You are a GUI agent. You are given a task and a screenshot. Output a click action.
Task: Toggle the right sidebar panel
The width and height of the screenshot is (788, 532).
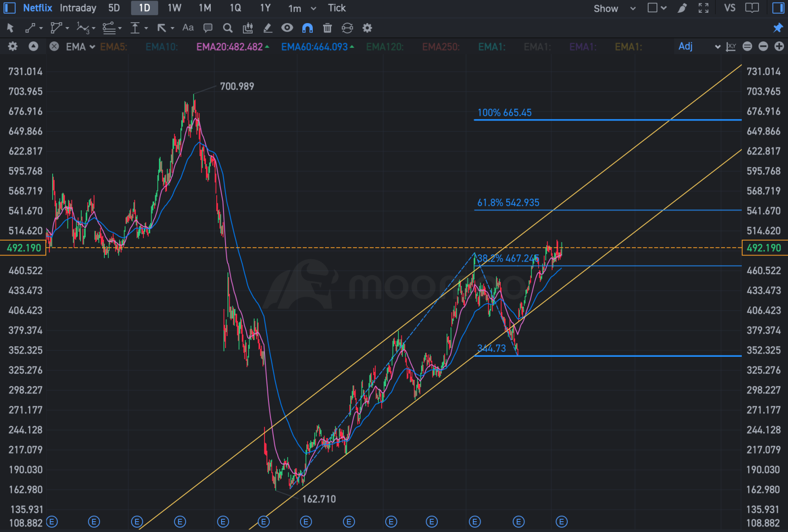pos(778,8)
